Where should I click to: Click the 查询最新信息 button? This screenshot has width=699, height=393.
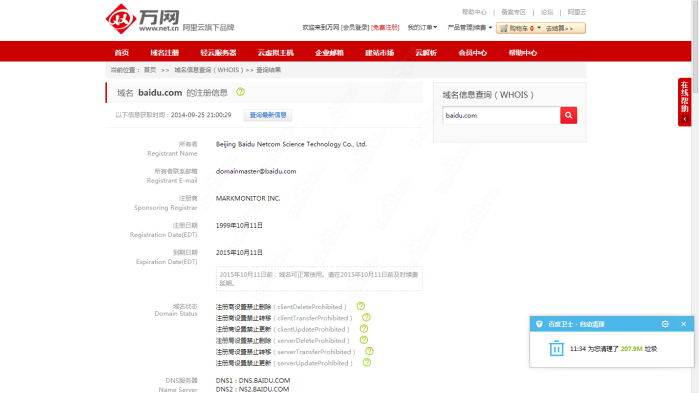[x=267, y=115]
